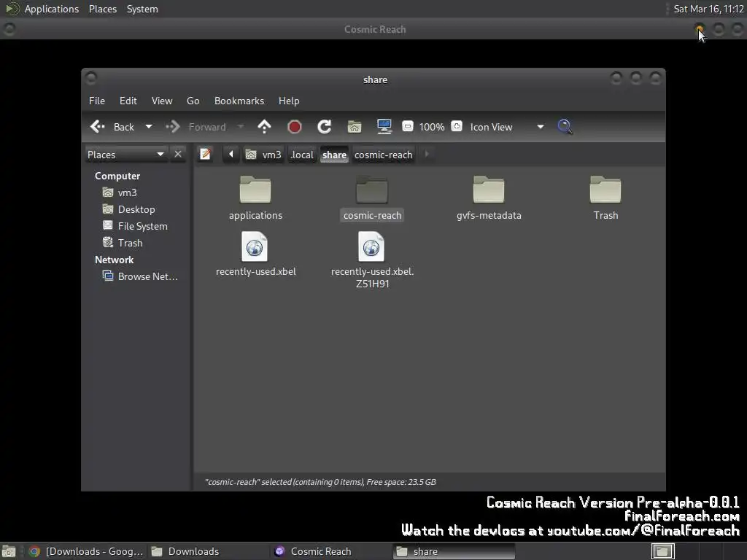747x560 pixels.
Task: Open the Icon View mode dropdown
Action: (507, 127)
